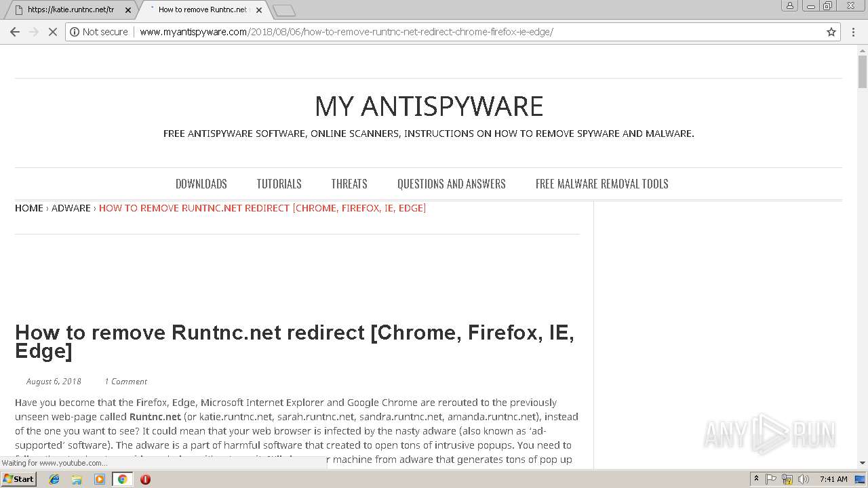Click the page vertical scrollbar thumb

point(863,72)
